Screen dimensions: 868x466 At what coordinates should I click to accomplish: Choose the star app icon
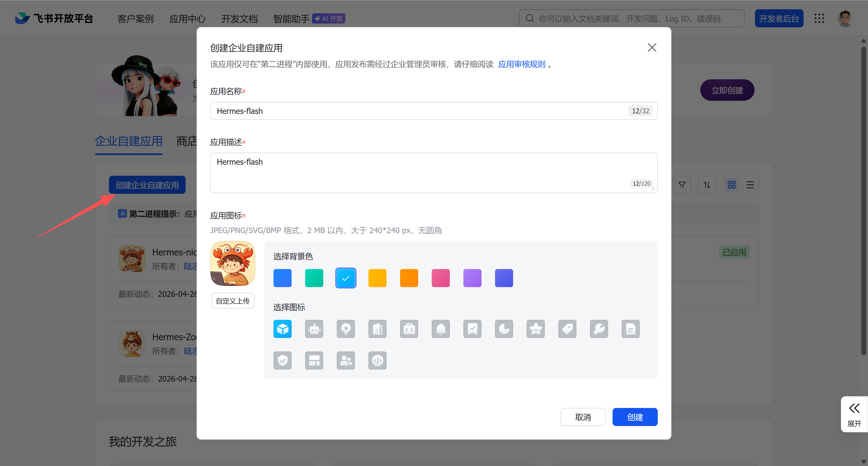click(x=536, y=329)
